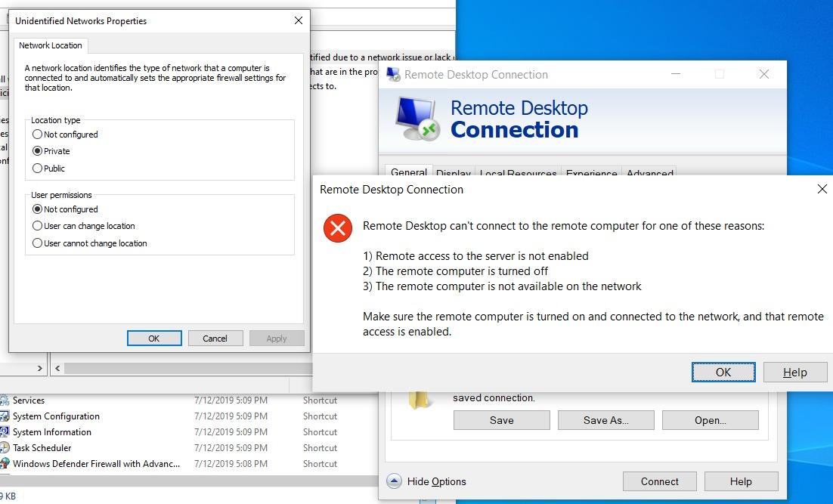Click the Services shortcut icon

coord(5,400)
